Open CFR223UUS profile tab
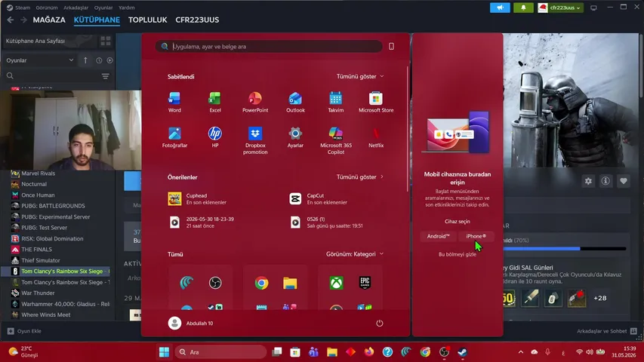 tap(197, 20)
